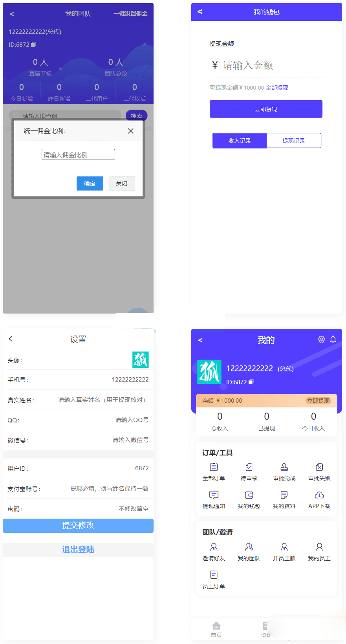Image resolution: width=346 pixels, height=644 pixels.
Task: Tap the APP下载 download icon
Action: pos(319,495)
